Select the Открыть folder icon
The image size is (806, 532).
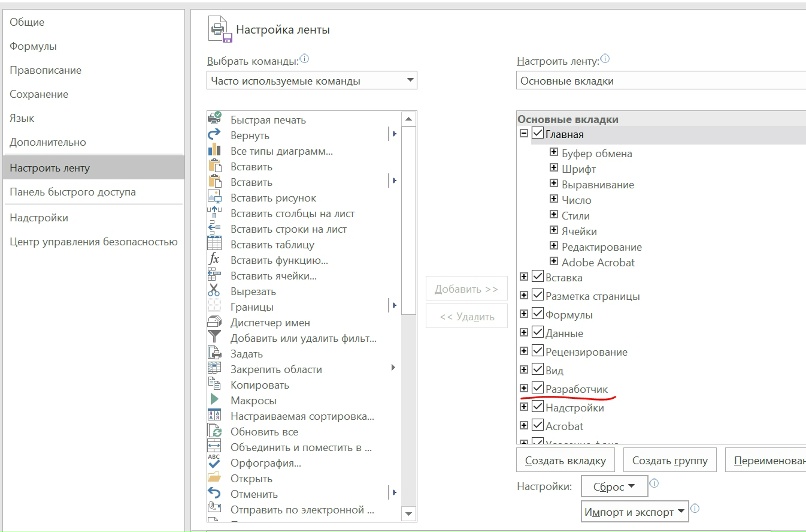pyautogui.click(x=214, y=478)
